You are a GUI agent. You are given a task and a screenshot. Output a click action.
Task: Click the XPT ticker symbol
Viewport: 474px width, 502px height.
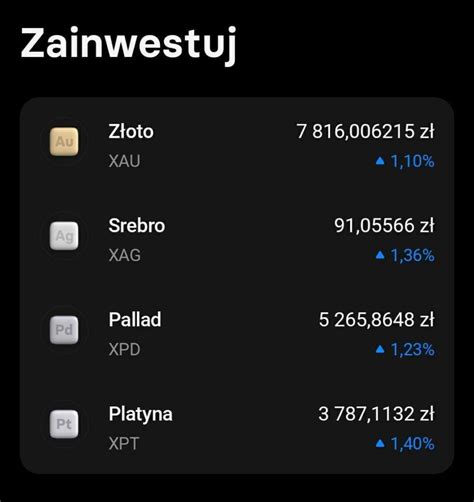(x=124, y=444)
